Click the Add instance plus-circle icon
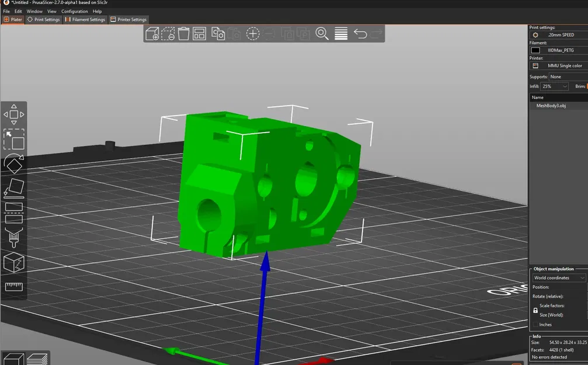 click(253, 34)
